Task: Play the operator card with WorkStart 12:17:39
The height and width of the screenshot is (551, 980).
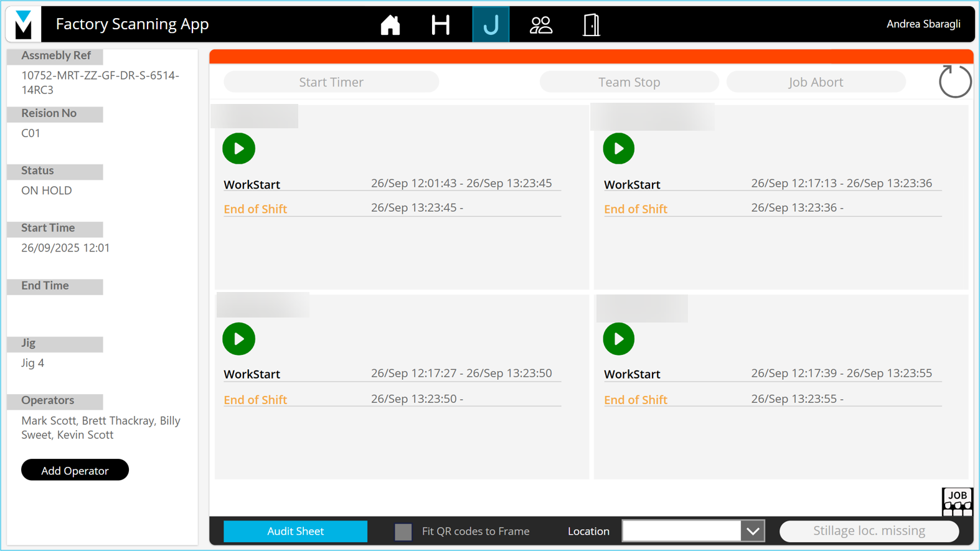Action: point(618,339)
